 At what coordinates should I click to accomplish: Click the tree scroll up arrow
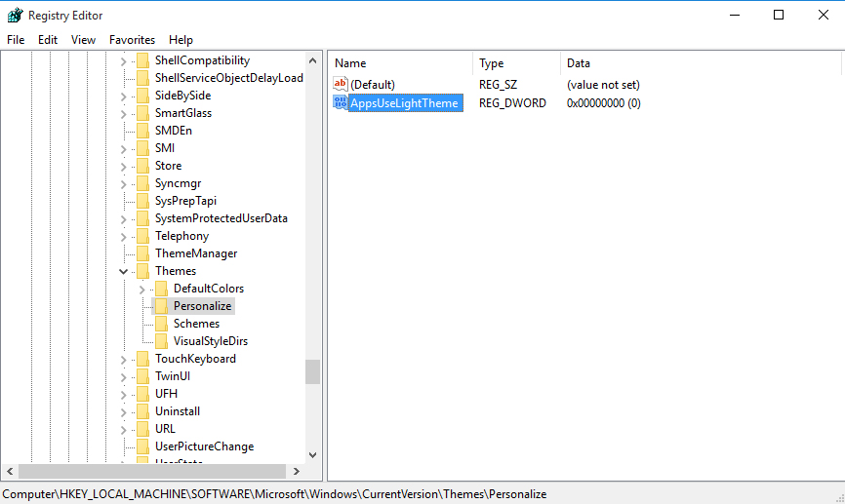(x=312, y=60)
